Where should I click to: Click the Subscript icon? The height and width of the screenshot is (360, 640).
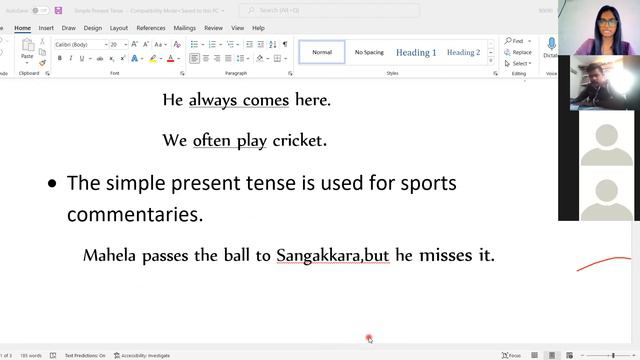point(111,59)
